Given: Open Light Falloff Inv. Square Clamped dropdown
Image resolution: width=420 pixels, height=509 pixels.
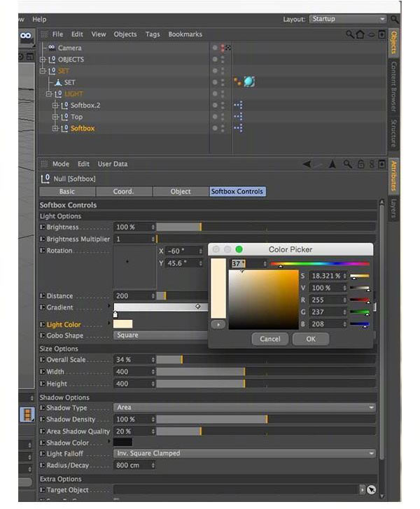Looking at the screenshot, I should [x=244, y=453].
